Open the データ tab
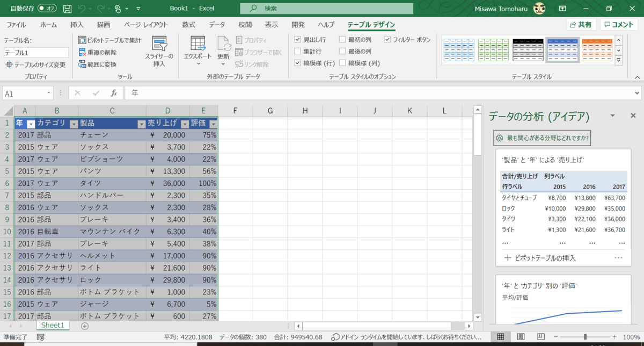Image resolution: width=644 pixels, height=346 pixels. [217, 25]
